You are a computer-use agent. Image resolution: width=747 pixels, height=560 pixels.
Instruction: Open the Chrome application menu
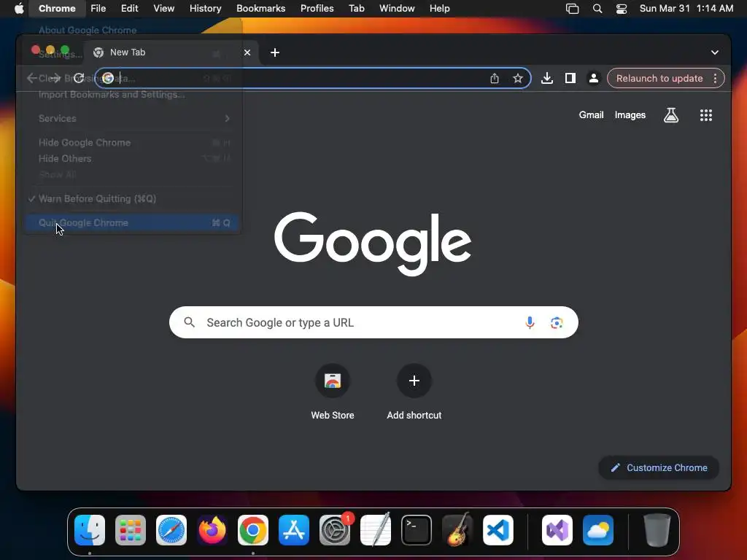click(x=57, y=9)
